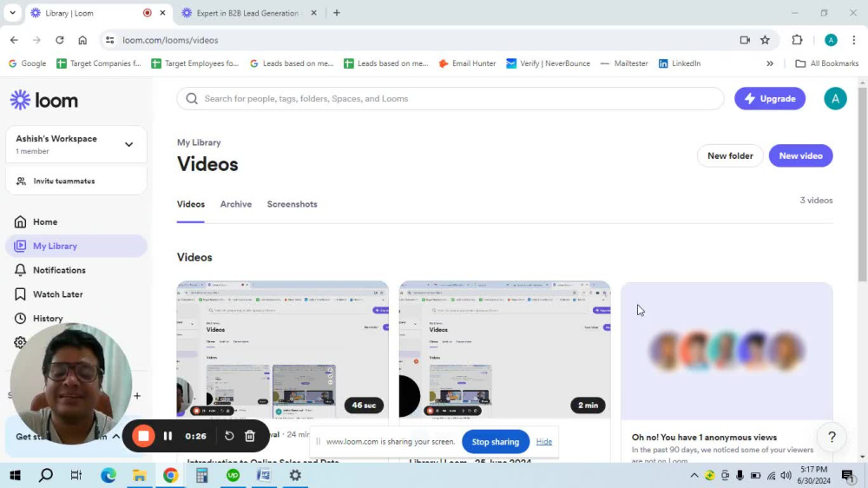View site information icon in address bar
Viewport: 868px width, 488px height.
[x=109, y=40]
